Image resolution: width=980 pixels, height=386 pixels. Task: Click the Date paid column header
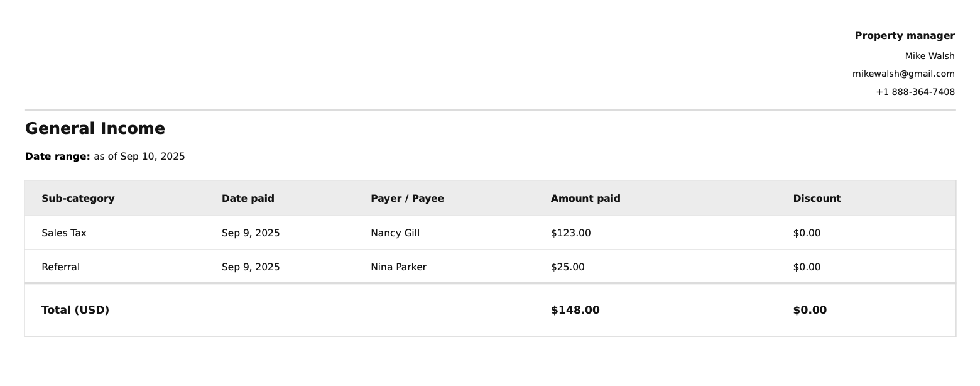248,199
